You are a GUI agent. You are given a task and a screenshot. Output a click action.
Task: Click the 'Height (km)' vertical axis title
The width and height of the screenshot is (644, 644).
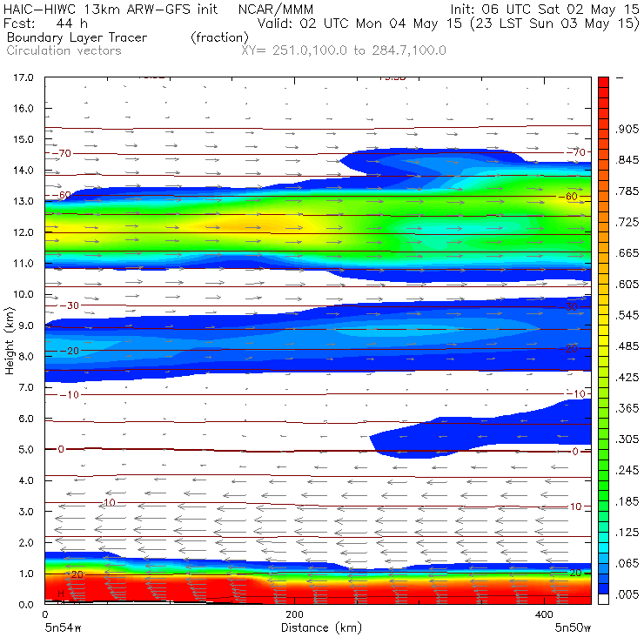(9, 341)
